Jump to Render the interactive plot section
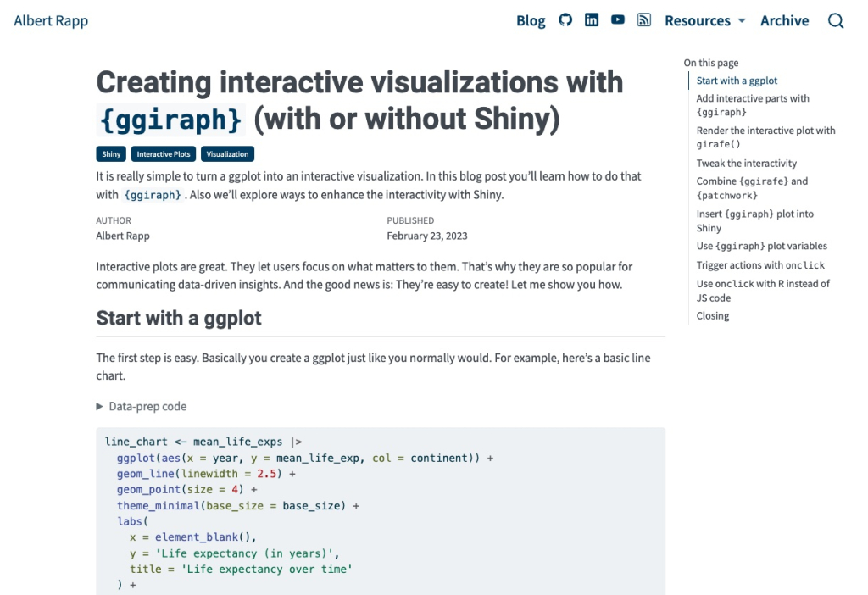This screenshot has width=868, height=595. click(765, 137)
